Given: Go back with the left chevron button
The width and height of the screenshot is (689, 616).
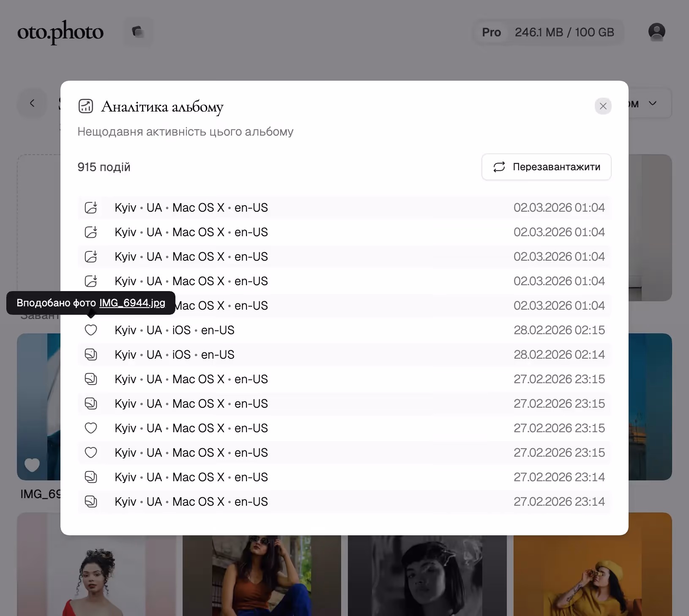Looking at the screenshot, I should [32, 103].
